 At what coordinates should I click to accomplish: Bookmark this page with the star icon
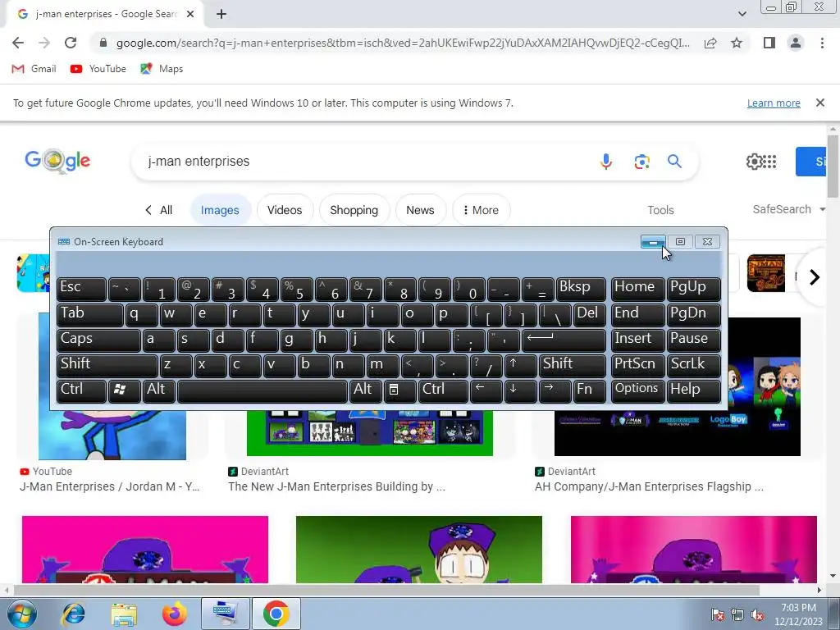pyautogui.click(x=737, y=43)
